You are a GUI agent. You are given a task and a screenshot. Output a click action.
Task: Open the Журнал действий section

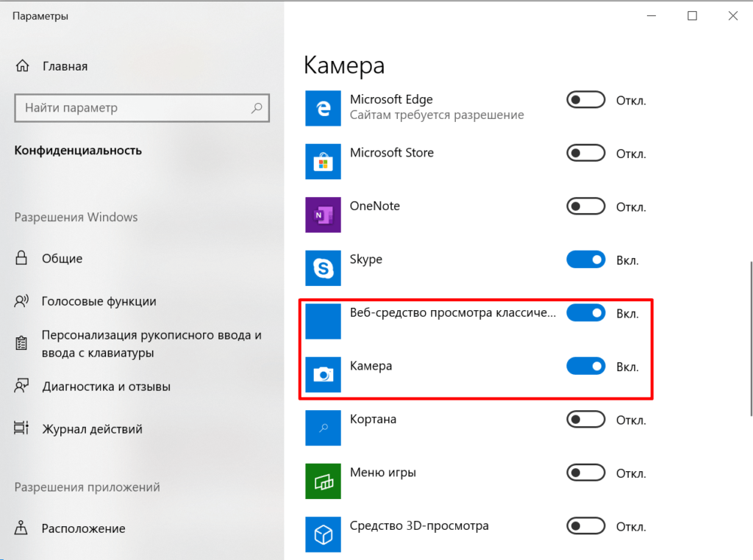[92, 429]
